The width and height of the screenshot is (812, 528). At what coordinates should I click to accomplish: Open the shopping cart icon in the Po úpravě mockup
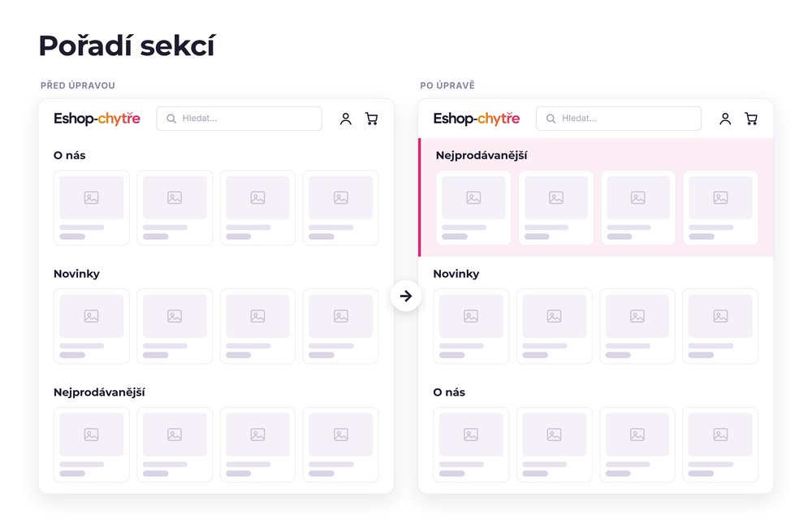coord(751,119)
